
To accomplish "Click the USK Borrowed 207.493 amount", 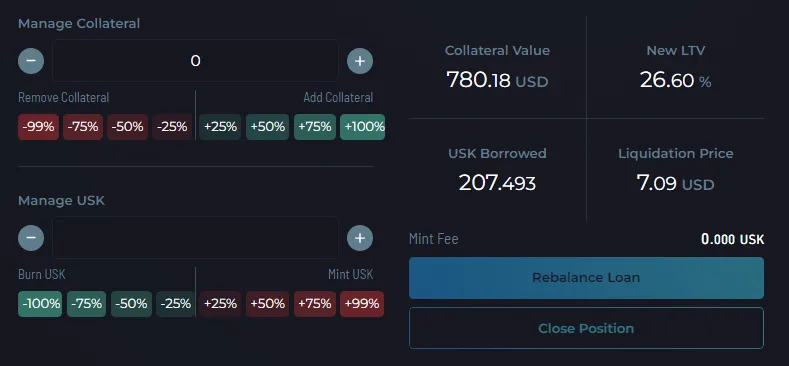I will 497,183.
